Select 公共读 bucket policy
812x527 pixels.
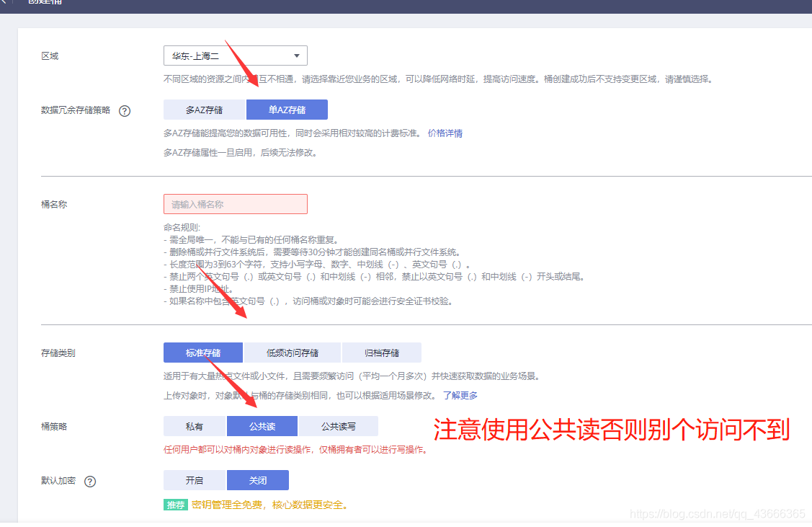pyautogui.click(x=262, y=426)
